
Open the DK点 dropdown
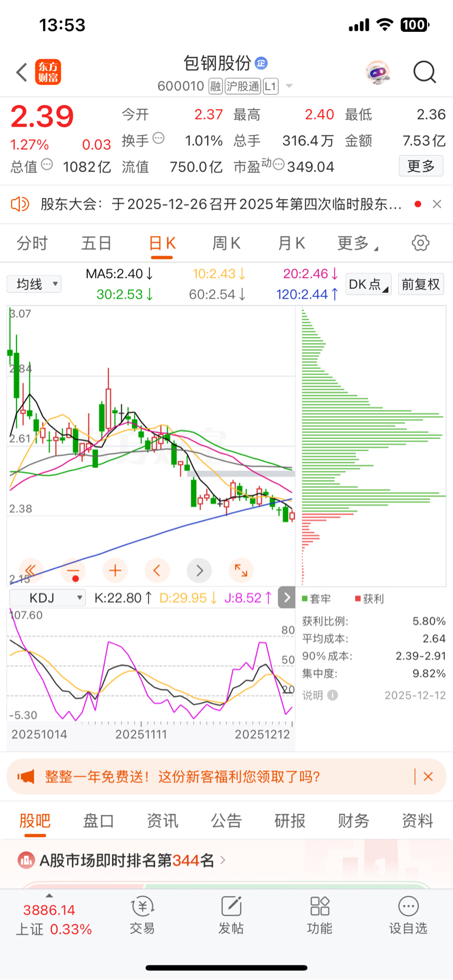[x=368, y=284]
